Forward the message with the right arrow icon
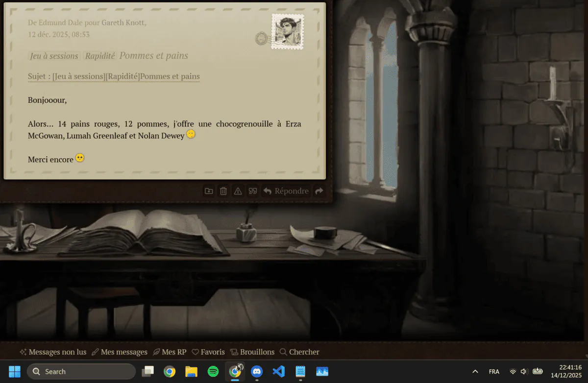This screenshot has width=588, height=383. [x=319, y=191]
